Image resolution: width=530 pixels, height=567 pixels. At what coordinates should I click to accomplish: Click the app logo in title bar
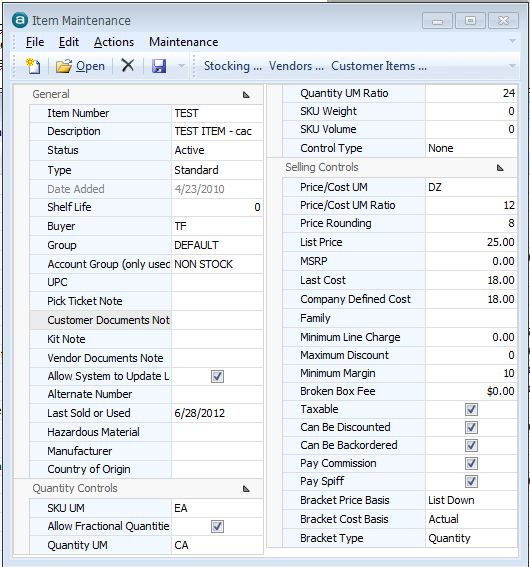tap(20, 20)
